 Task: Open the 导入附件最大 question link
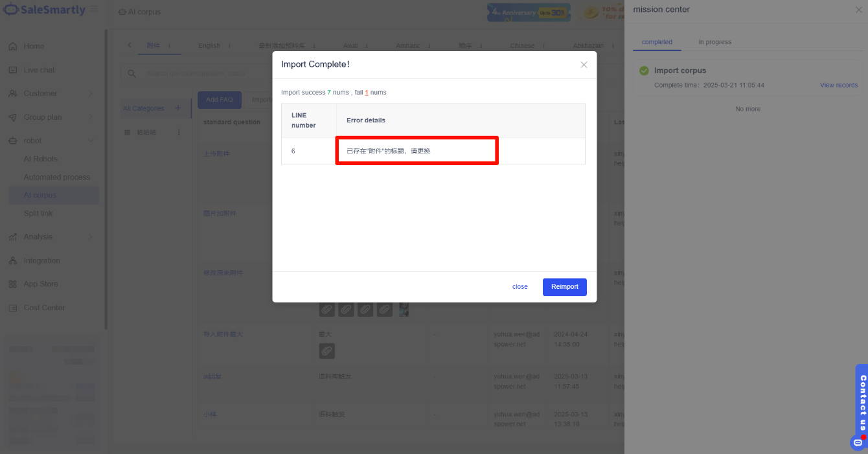(x=223, y=334)
